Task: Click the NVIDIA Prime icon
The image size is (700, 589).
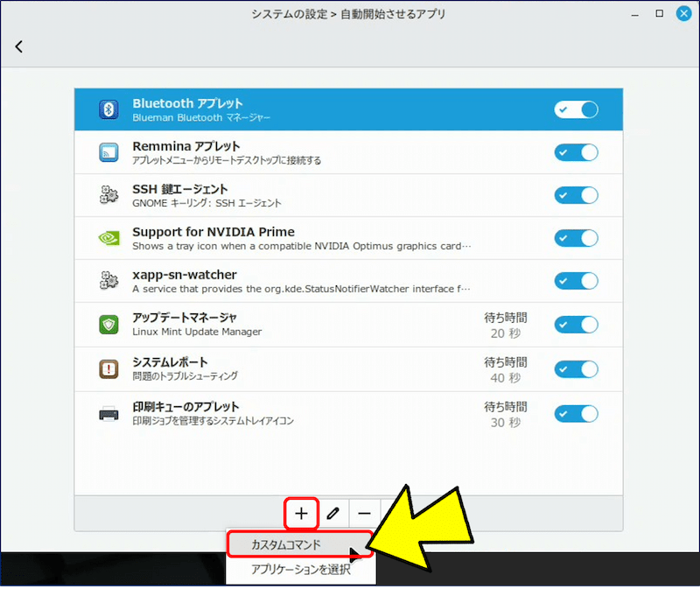Action: click(108, 238)
